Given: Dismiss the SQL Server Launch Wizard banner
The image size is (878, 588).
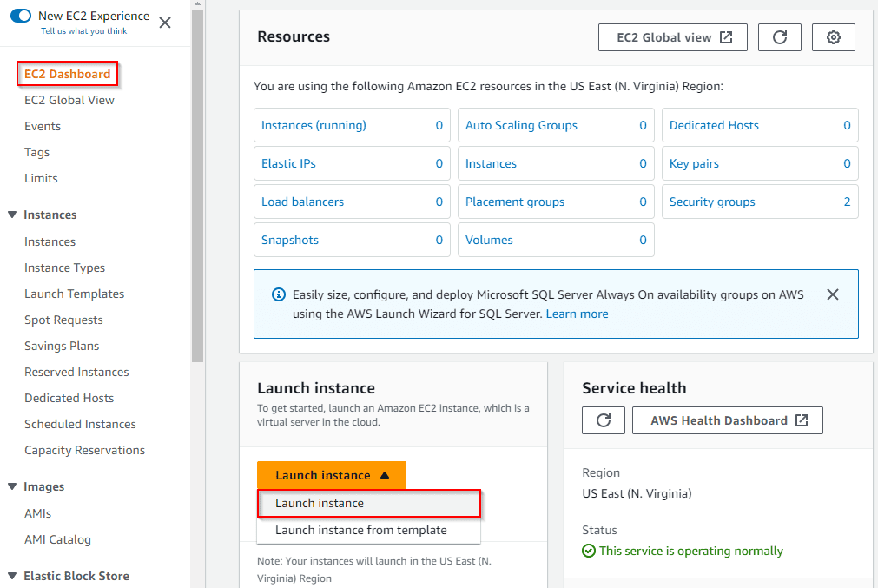Looking at the screenshot, I should (833, 294).
